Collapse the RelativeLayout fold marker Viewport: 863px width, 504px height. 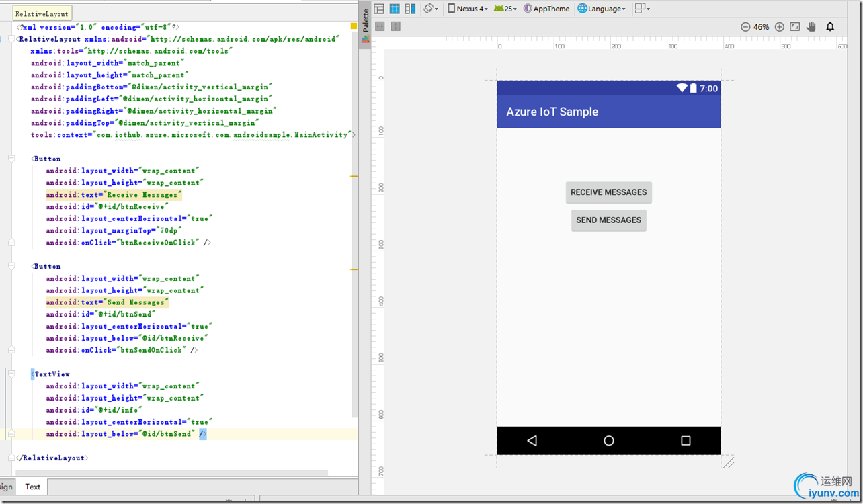11,39
